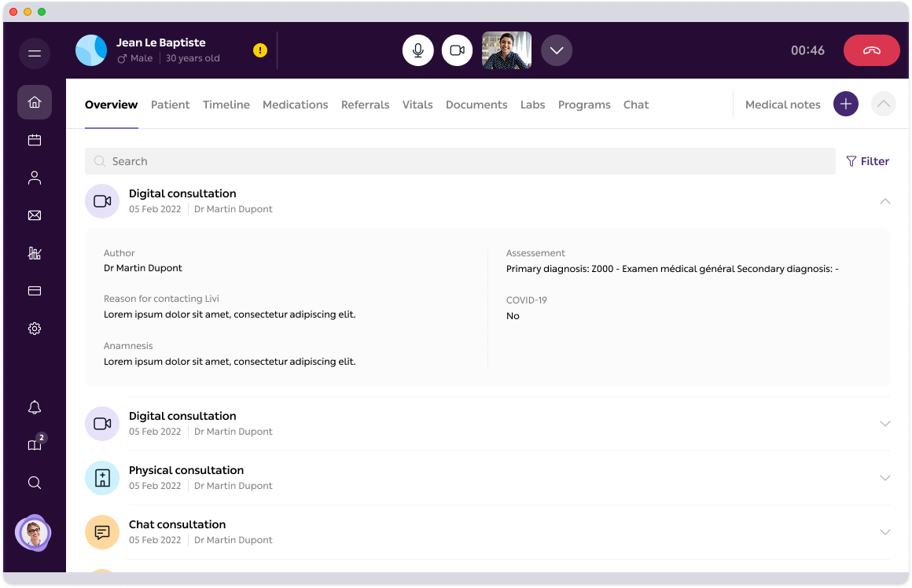Click the second Digital consultation video icon
This screenshot has width=912, height=588.
click(x=102, y=424)
